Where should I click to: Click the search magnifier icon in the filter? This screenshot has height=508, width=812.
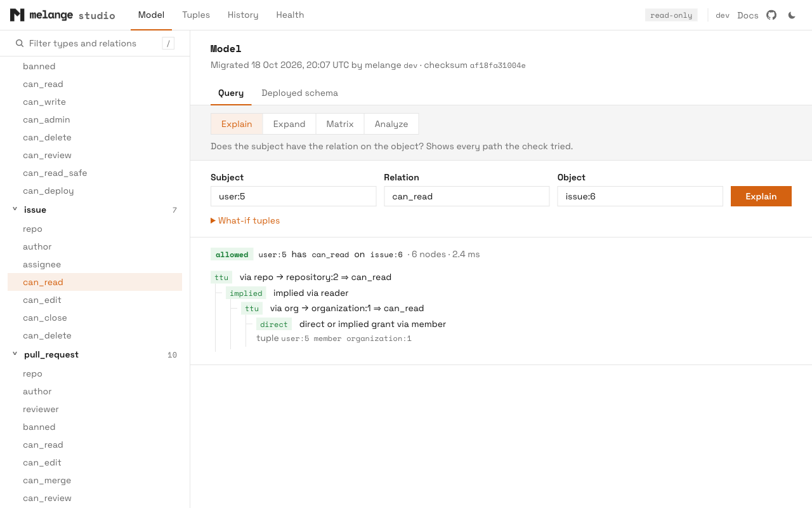pos(20,43)
